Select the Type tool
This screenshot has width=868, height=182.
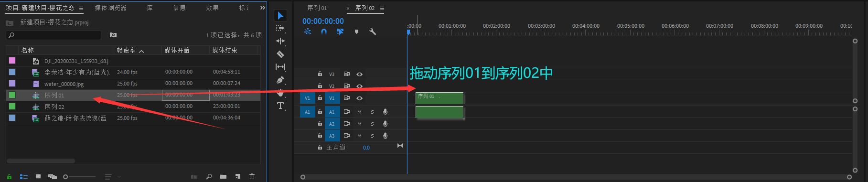(280, 106)
